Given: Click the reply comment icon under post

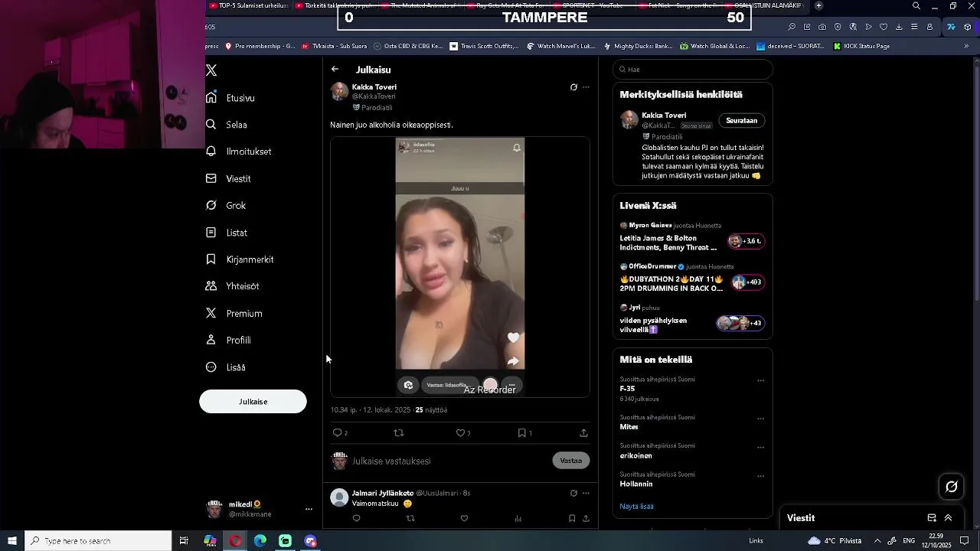Looking at the screenshot, I should (337, 433).
